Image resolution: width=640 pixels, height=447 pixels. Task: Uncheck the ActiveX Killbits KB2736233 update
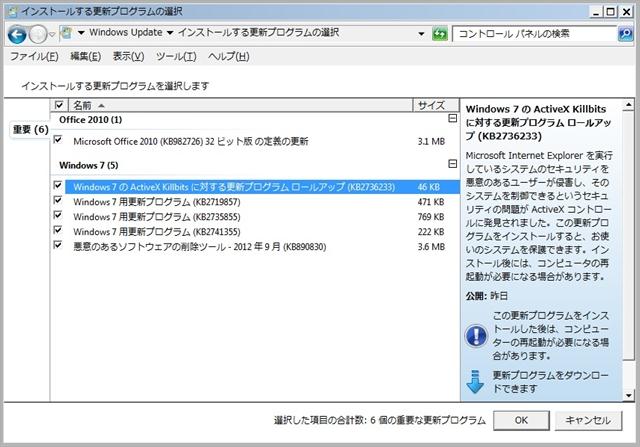click(x=58, y=185)
